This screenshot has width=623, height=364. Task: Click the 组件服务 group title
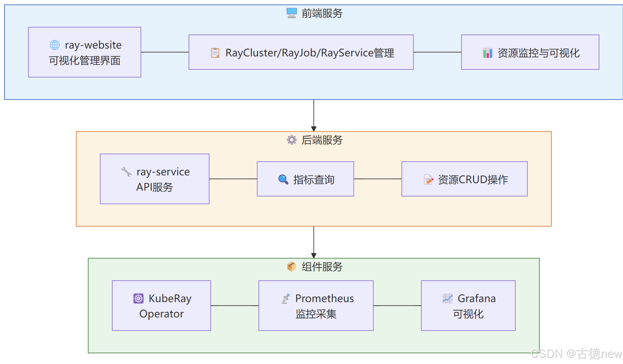pyautogui.click(x=322, y=267)
